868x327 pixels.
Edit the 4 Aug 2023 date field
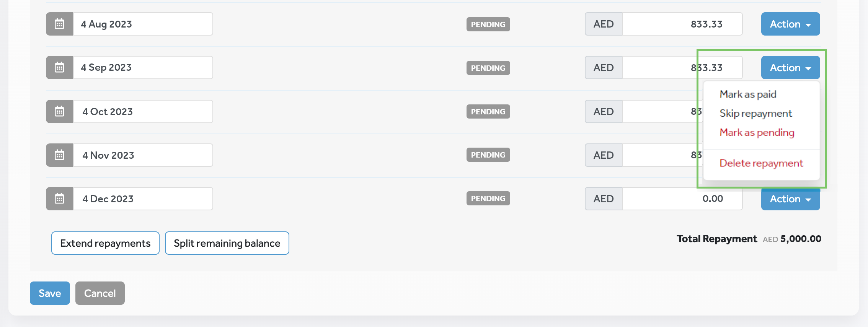point(143,24)
